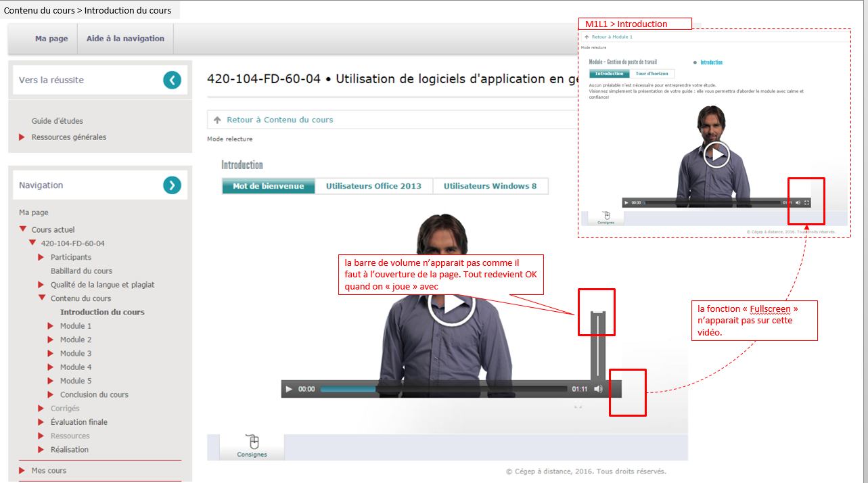Click the small play icon in video control bar
This screenshot has width=868, height=483.
pos(289,389)
